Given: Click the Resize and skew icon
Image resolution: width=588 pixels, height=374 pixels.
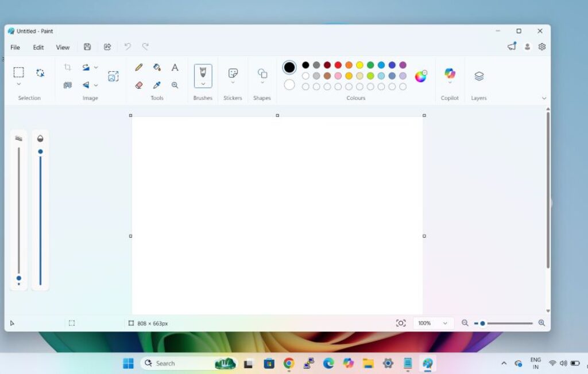Looking at the screenshot, I should click(x=113, y=76).
